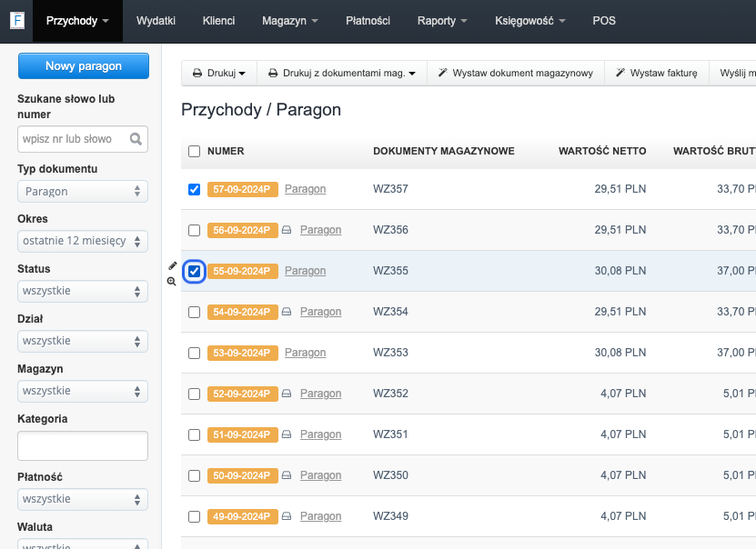Image resolution: width=756 pixels, height=549 pixels.
Task: Open the Klienci menu item
Action: click(218, 21)
